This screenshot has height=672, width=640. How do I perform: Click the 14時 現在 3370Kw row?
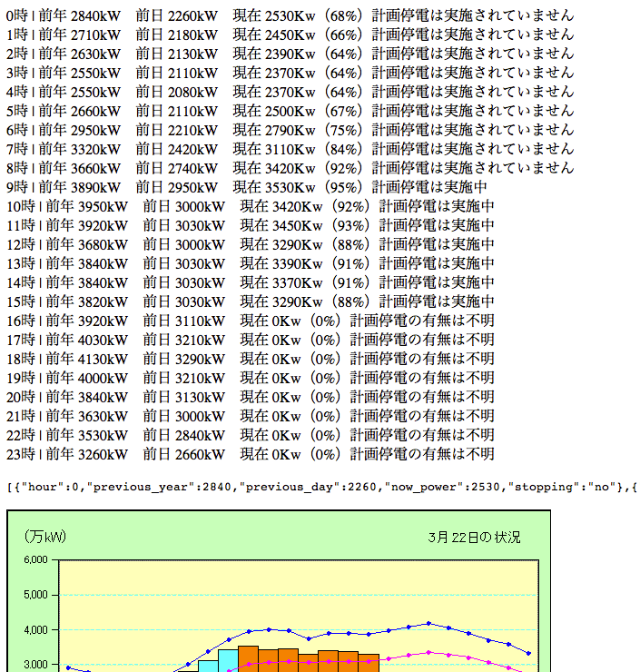tap(251, 282)
